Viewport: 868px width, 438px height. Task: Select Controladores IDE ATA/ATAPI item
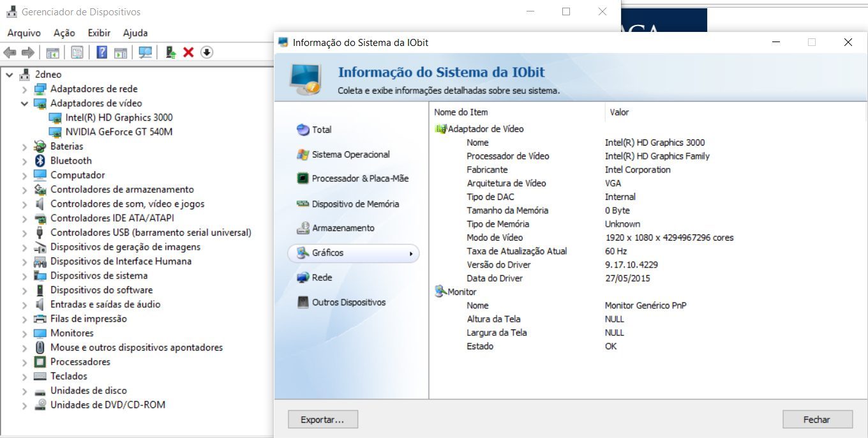(112, 218)
